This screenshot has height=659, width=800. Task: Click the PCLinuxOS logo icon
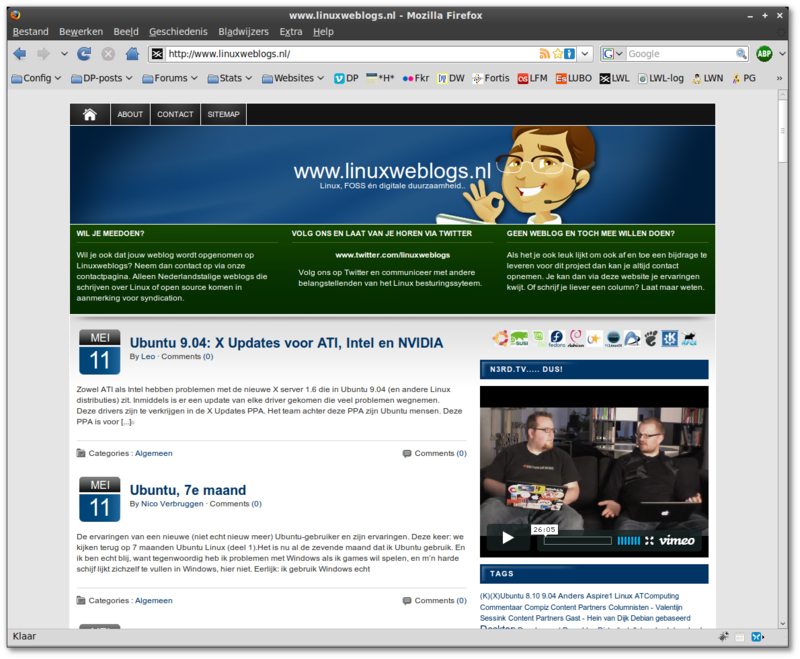click(x=613, y=338)
